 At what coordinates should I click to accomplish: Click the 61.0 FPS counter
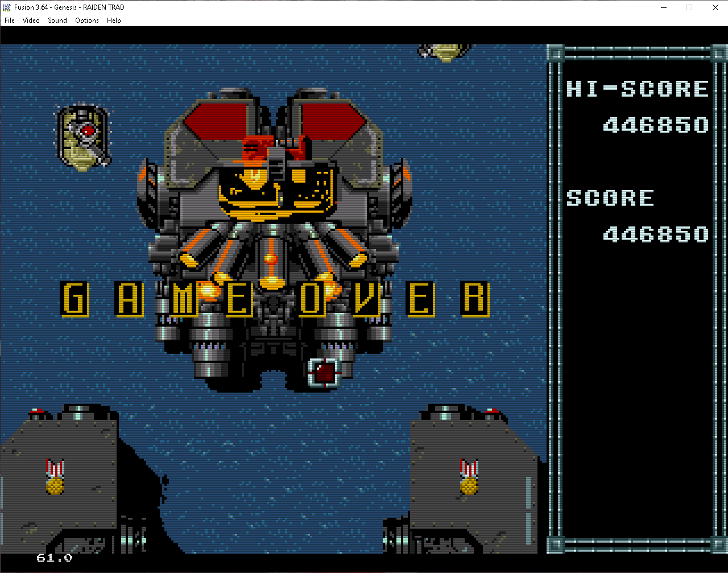pyautogui.click(x=55, y=558)
